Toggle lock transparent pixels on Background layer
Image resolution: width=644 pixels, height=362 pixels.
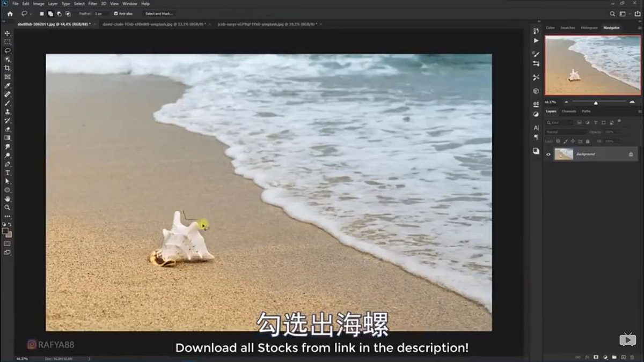(558, 141)
